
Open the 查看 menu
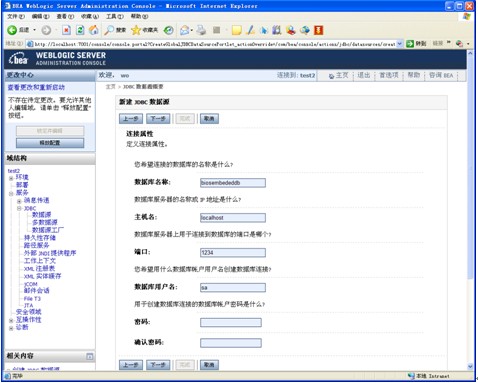pos(65,16)
